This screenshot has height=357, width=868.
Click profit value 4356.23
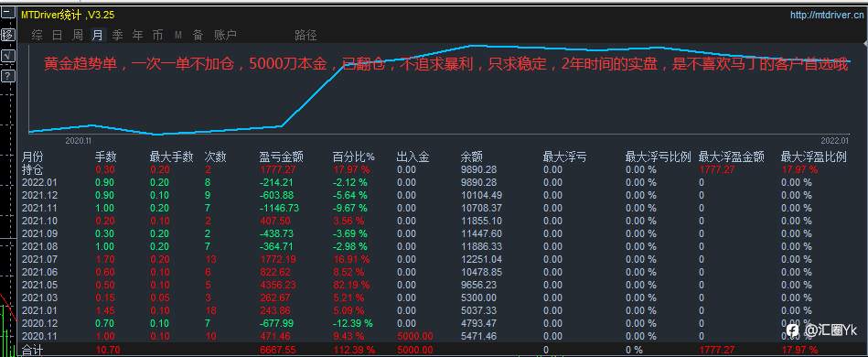point(277,285)
